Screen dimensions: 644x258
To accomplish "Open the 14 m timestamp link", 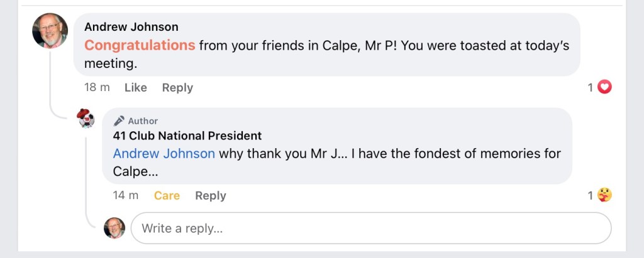I will click(126, 196).
